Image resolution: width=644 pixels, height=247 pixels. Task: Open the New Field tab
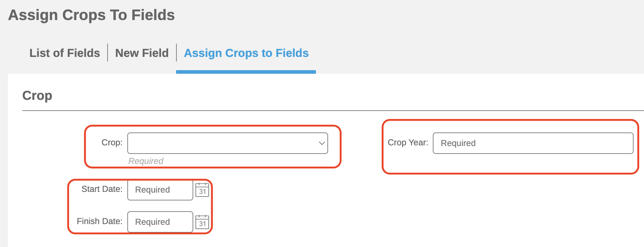142,53
